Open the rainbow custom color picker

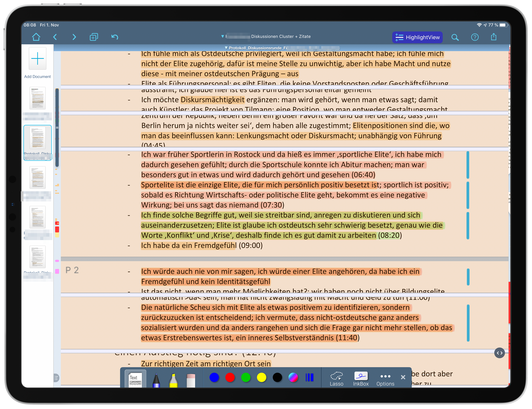pyautogui.click(x=293, y=377)
